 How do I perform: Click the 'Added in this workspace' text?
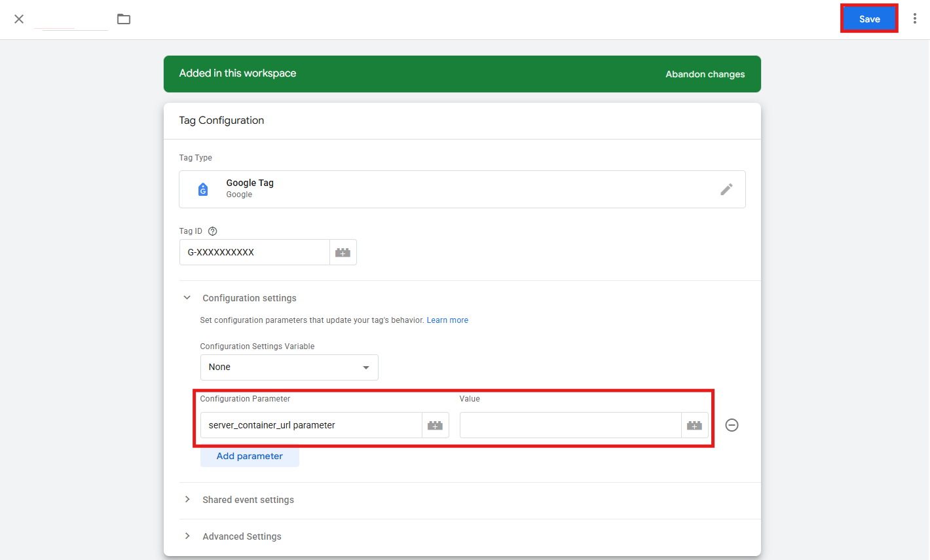238,73
